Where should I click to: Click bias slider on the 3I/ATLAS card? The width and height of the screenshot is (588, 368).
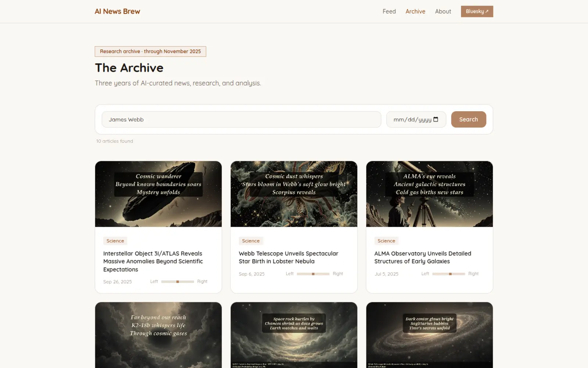click(x=178, y=282)
